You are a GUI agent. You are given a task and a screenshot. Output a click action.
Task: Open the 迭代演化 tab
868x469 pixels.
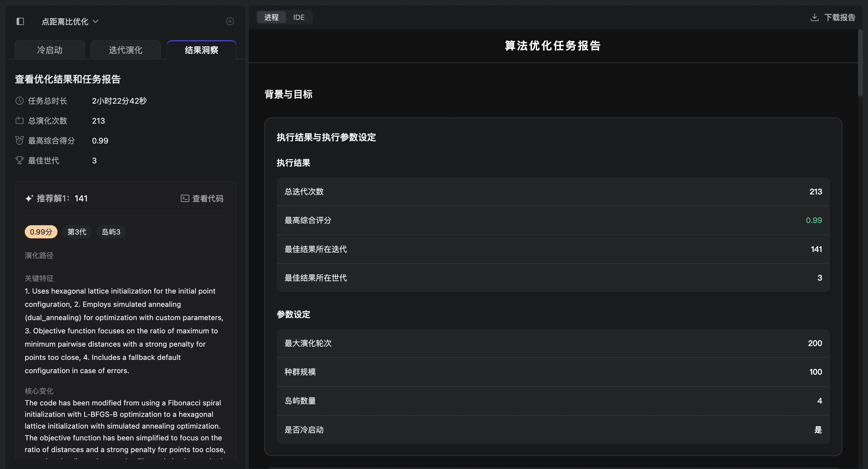(125, 50)
